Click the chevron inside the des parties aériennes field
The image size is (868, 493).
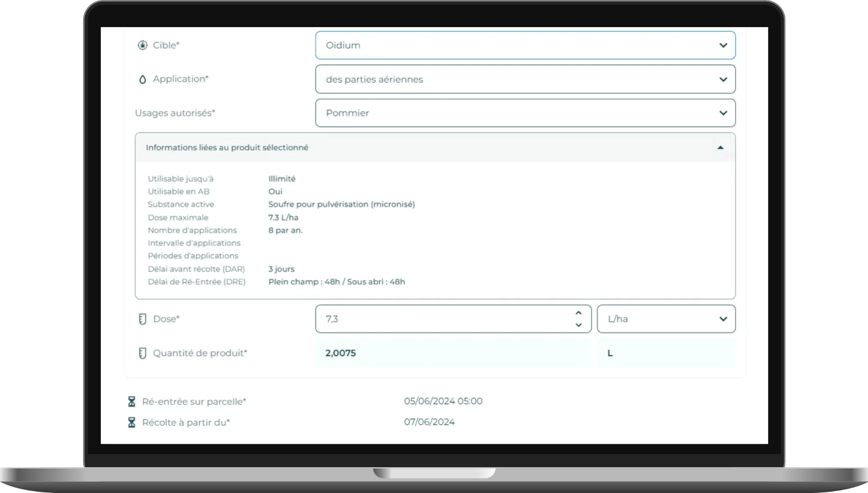tap(723, 79)
